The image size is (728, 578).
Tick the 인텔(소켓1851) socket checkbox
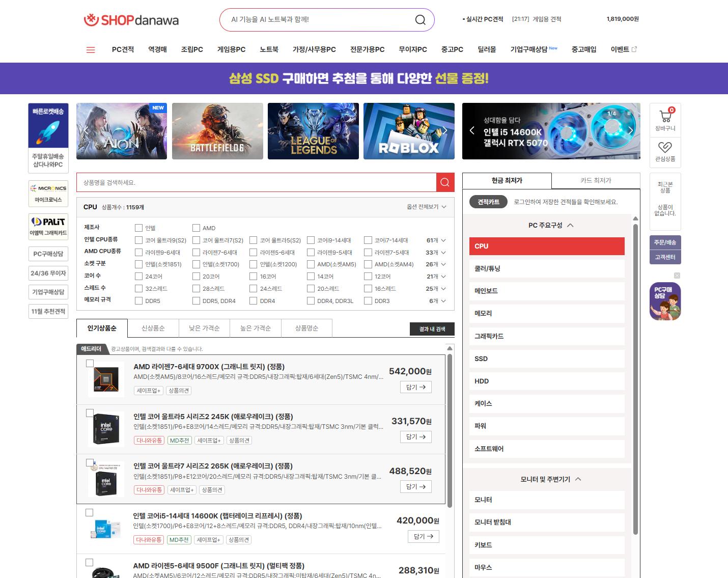point(138,264)
